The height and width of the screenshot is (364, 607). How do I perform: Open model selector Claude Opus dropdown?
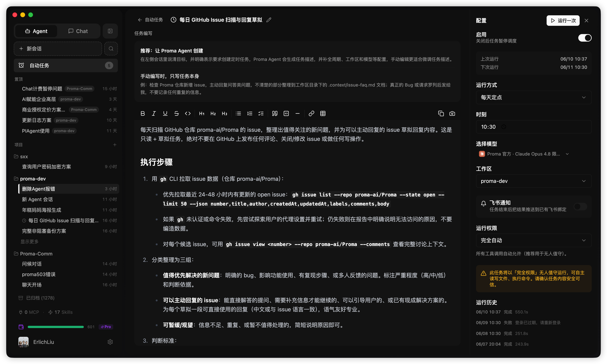tap(524, 154)
